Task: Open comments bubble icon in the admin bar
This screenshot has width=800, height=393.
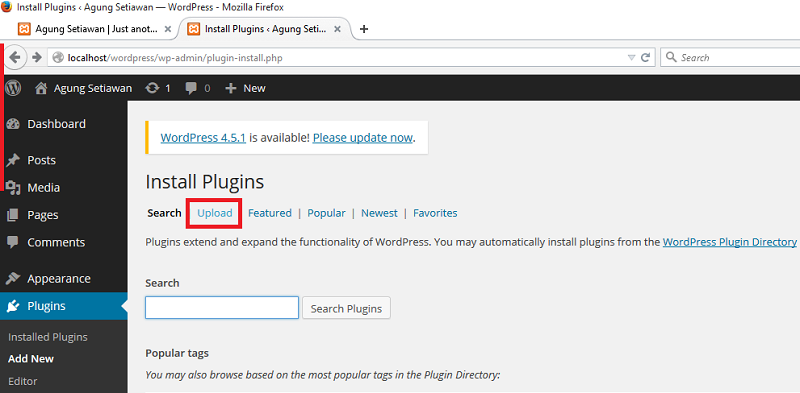Action: (191, 88)
